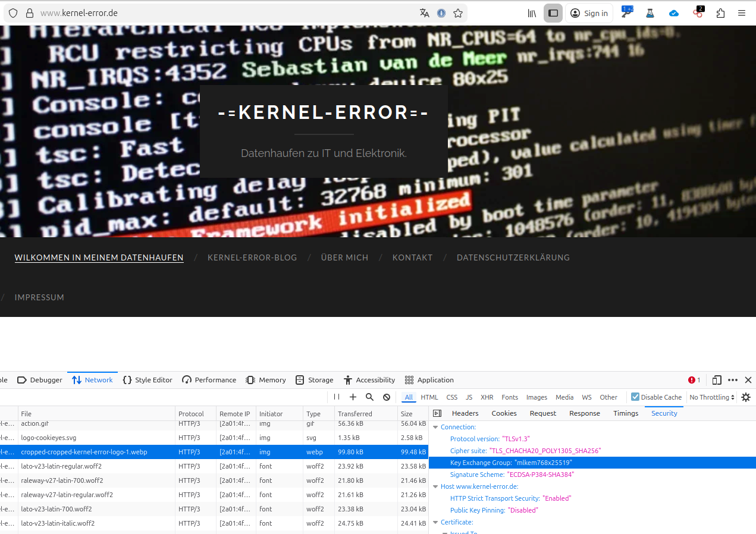Collapse the Host www.kernel-error.de section
Viewport: 756px width, 534px height.
click(435, 486)
